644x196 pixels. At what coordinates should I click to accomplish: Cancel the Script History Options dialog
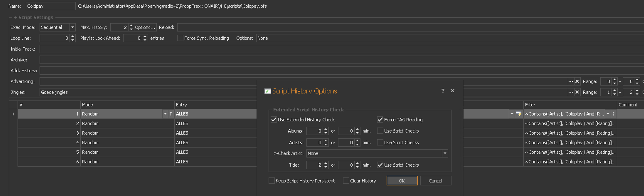pyautogui.click(x=436, y=181)
